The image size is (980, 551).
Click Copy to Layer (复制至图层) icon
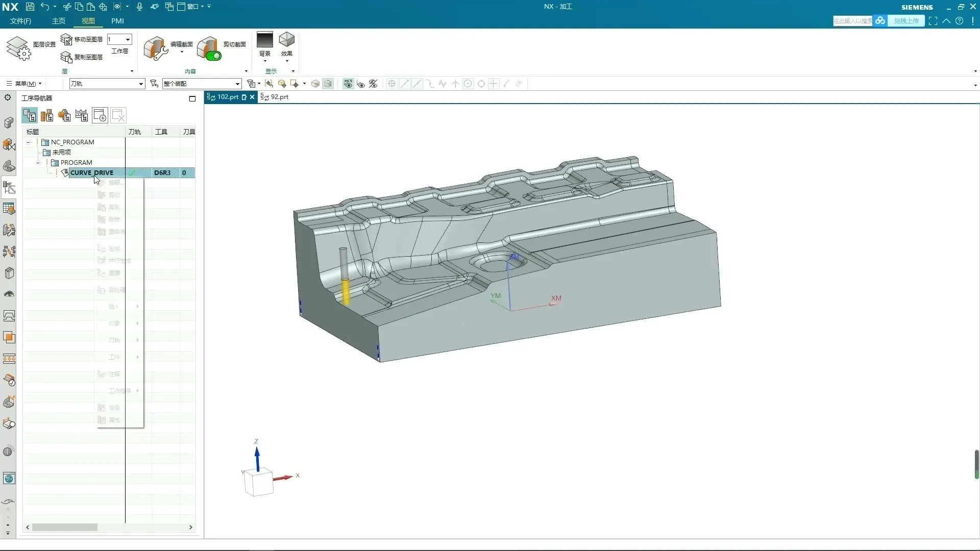pyautogui.click(x=66, y=57)
